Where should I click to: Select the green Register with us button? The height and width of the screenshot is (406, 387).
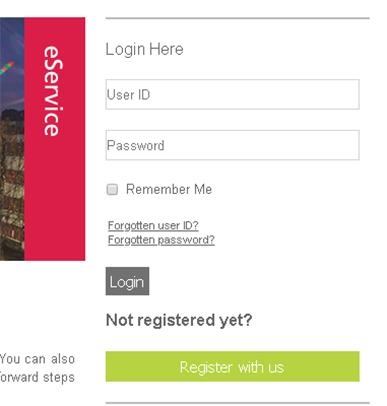pyautogui.click(x=232, y=366)
